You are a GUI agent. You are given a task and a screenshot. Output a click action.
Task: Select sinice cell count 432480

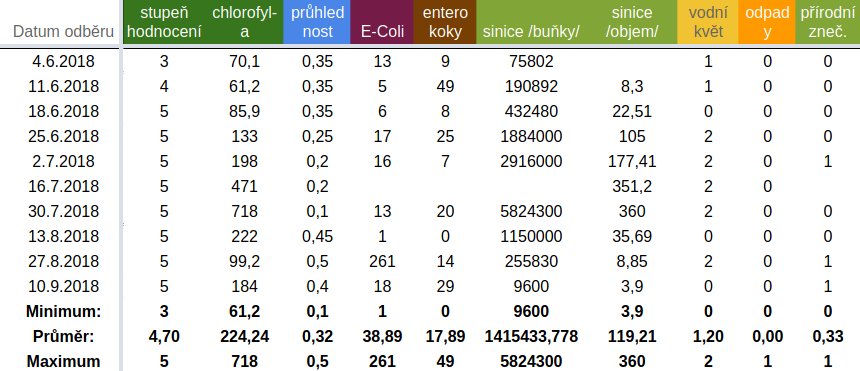531,111
